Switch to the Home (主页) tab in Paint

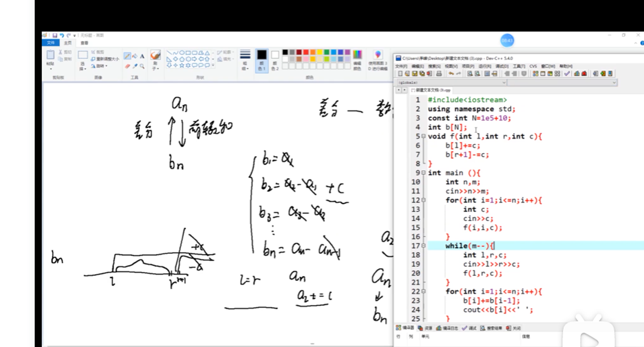coord(68,43)
